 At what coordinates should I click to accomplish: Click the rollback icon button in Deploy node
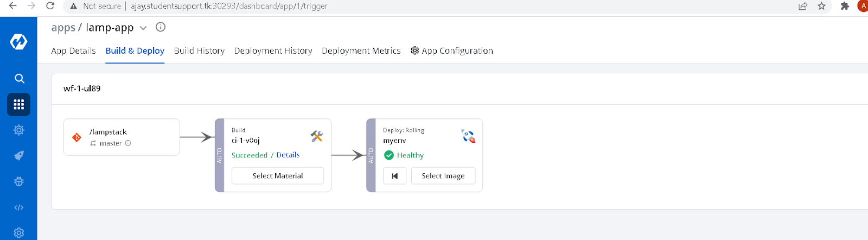394,176
